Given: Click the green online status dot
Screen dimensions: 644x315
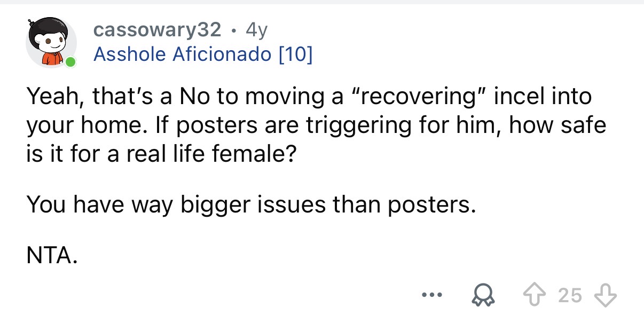Looking at the screenshot, I should point(70,63).
